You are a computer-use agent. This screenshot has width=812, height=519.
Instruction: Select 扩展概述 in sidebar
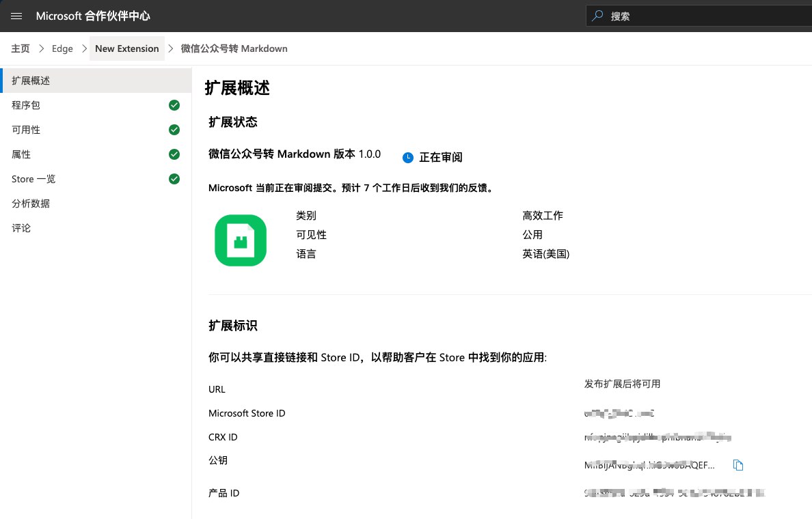click(x=31, y=81)
